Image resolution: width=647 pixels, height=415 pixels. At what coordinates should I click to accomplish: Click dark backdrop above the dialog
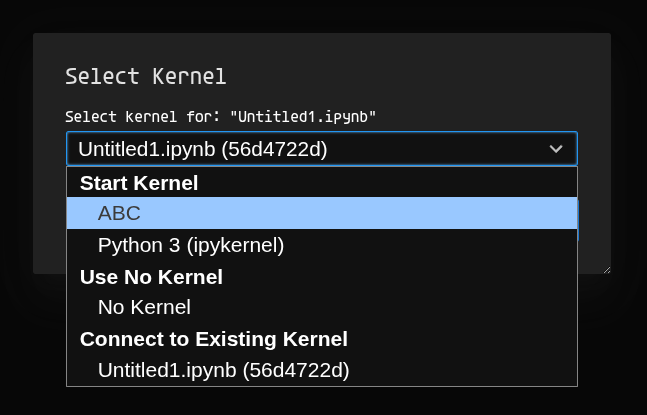pyautogui.click(x=320, y=15)
